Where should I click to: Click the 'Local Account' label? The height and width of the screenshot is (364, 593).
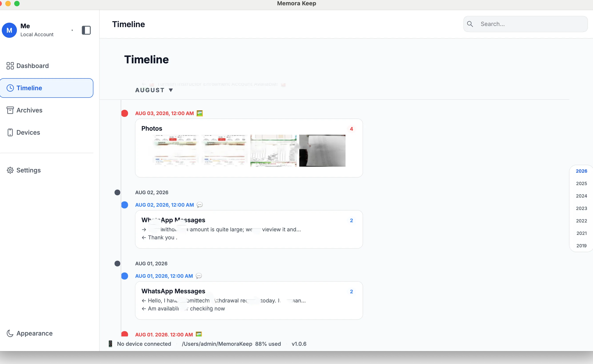37,34
